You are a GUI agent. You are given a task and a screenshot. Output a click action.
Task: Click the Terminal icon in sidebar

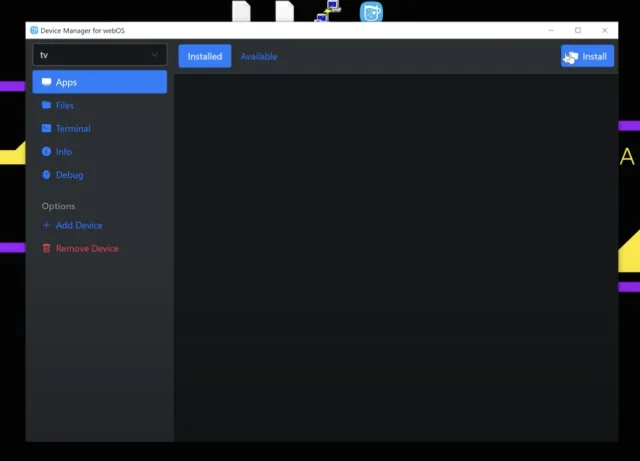(x=46, y=128)
